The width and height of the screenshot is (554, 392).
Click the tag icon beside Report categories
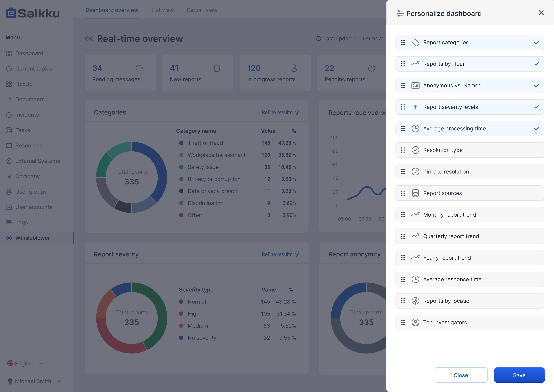(x=415, y=42)
